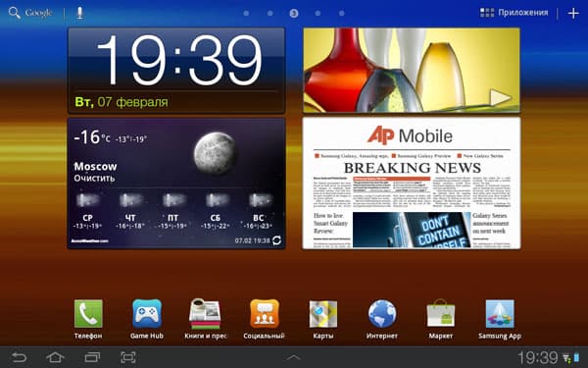Open the AP Mobile news widget
The image size is (588, 368).
click(x=412, y=184)
